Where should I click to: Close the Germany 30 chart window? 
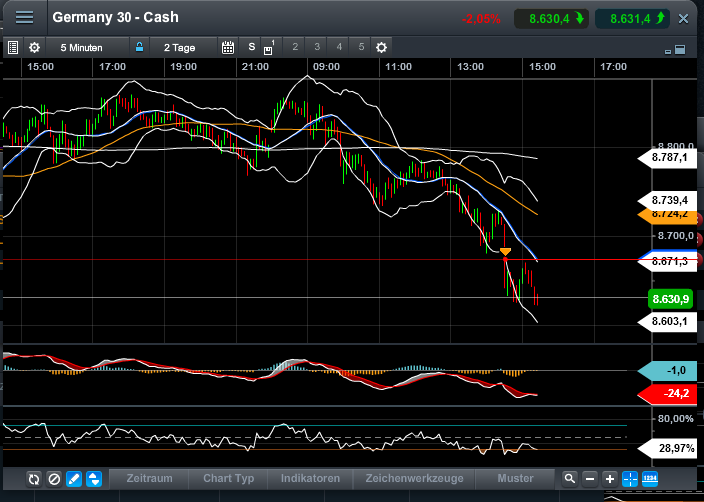683,18
